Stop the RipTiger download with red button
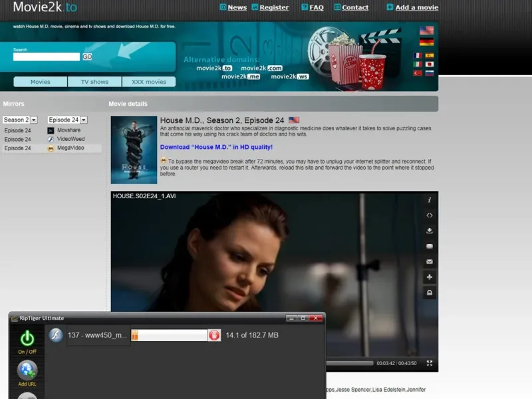 coord(214,335)
